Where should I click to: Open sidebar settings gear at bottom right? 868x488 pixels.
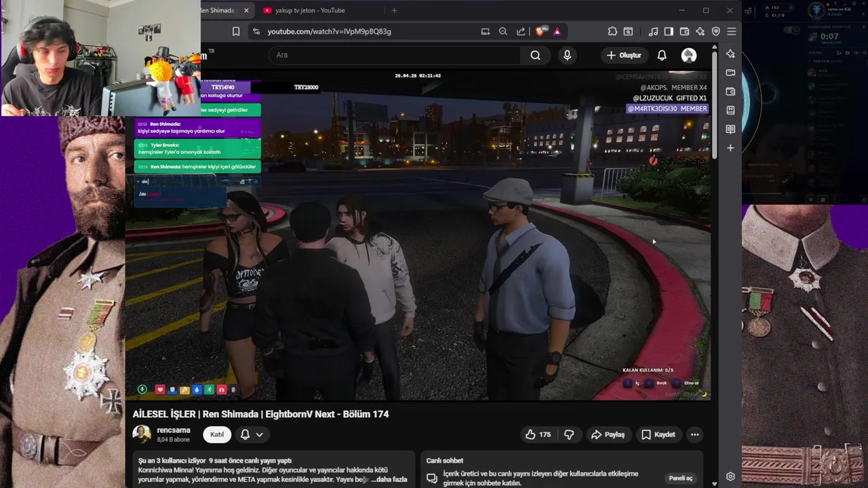click(730, 476)
